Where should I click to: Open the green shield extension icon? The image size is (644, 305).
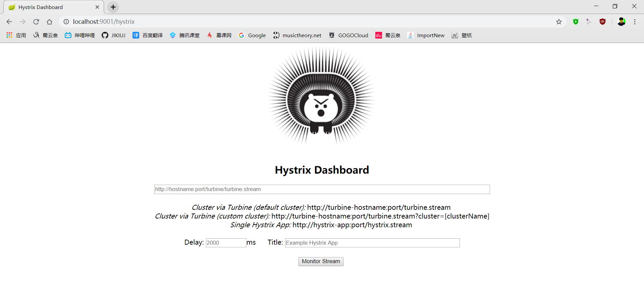(x=576, y=22)
